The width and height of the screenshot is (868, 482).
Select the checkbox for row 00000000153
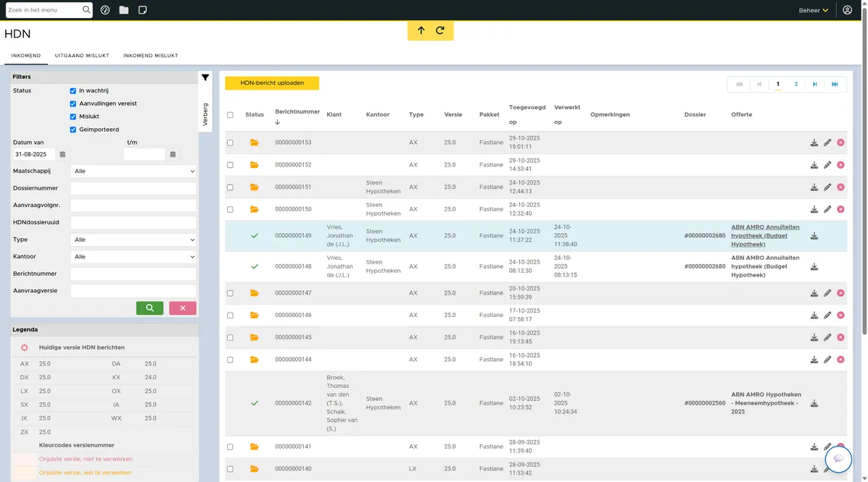230,143
